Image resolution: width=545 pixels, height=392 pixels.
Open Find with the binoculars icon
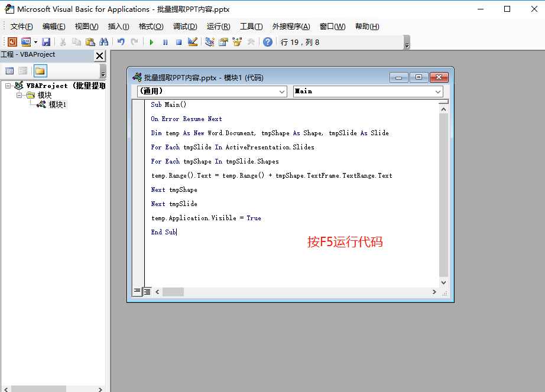(103, 42)
